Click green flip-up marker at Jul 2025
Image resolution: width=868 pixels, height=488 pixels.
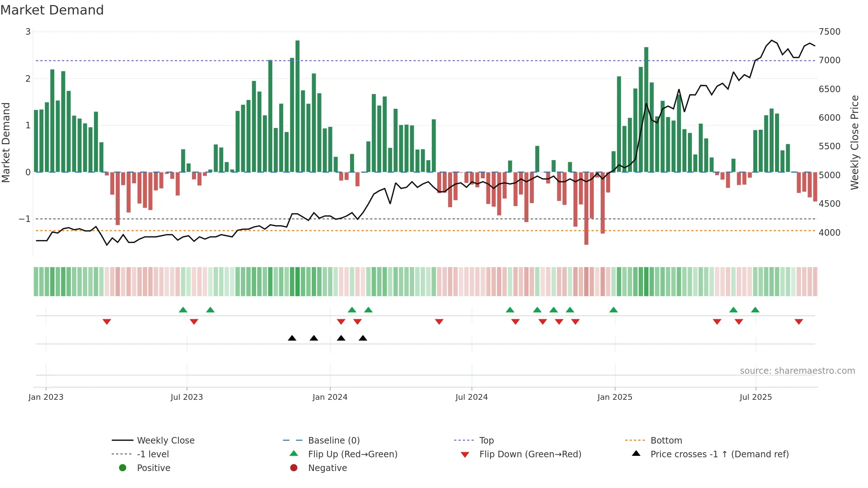(x=755, y=310)
